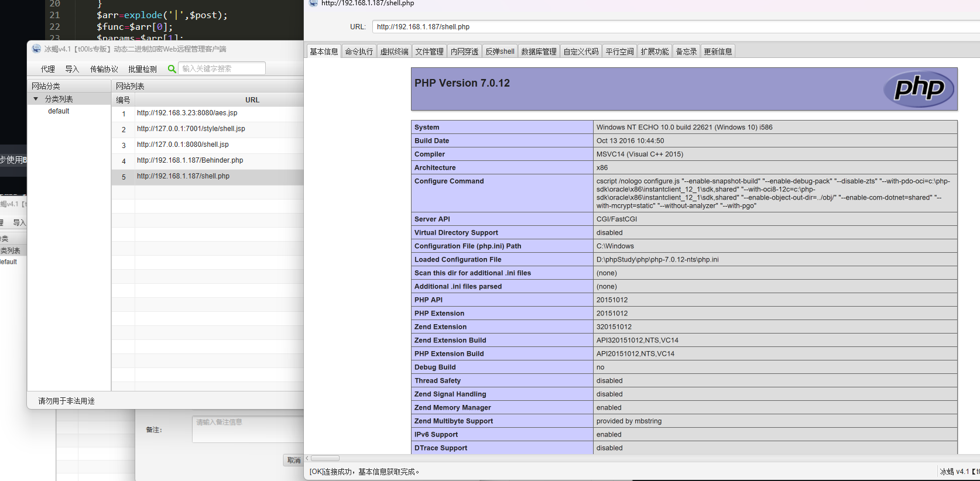Screen dimensions: 980x481
Task: Open the 批量检测 menu
Action: pos(142,69)
